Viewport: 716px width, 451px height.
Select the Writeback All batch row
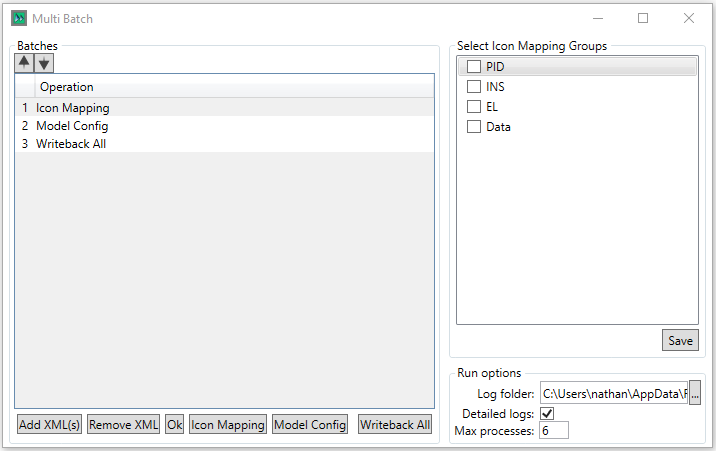tap(70, 144)
